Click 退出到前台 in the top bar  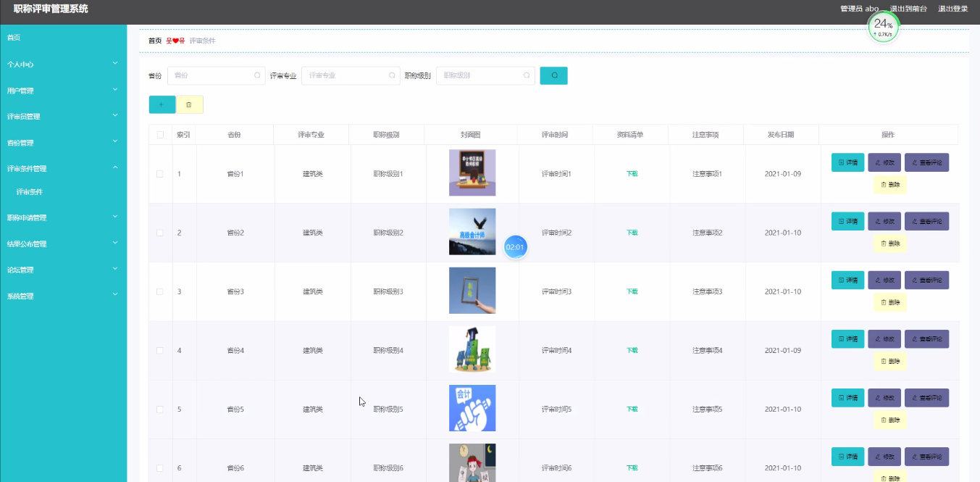point(908,9)
